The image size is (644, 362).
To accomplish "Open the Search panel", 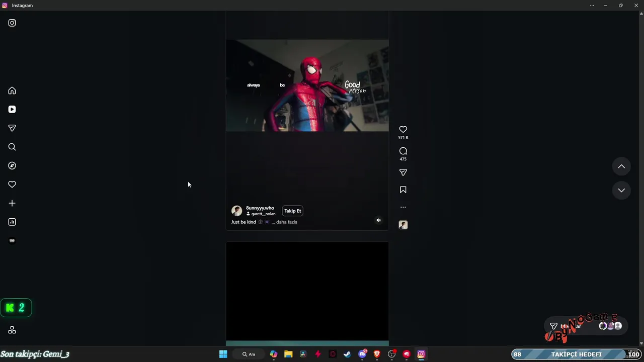I will pos(12,147).
